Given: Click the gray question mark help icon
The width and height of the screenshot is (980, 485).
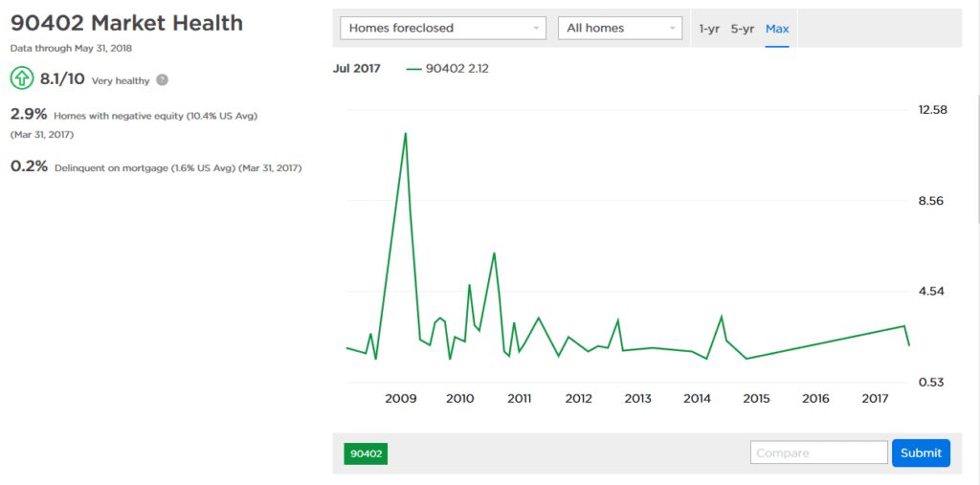Looking at the screenshot, I should point(162,80).
